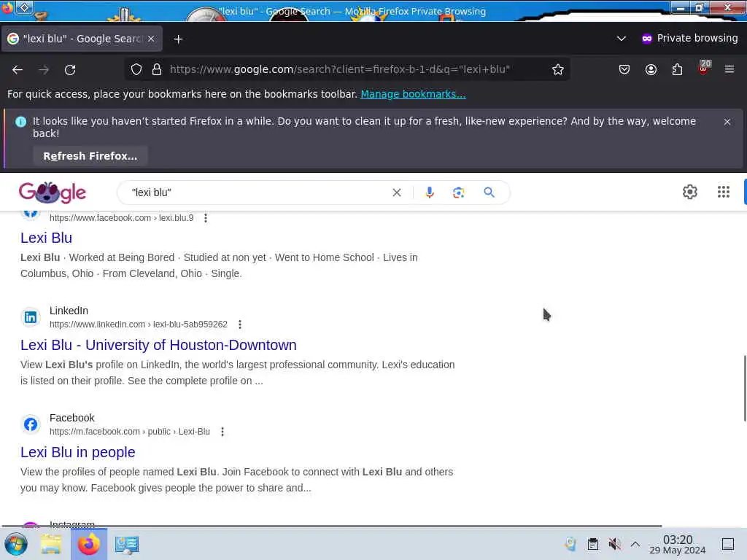Image resolution: width=747 pixels, height=560 pixels.
Task: Close the "lexi blu" Google Search tab
Action: click(151, 39)
